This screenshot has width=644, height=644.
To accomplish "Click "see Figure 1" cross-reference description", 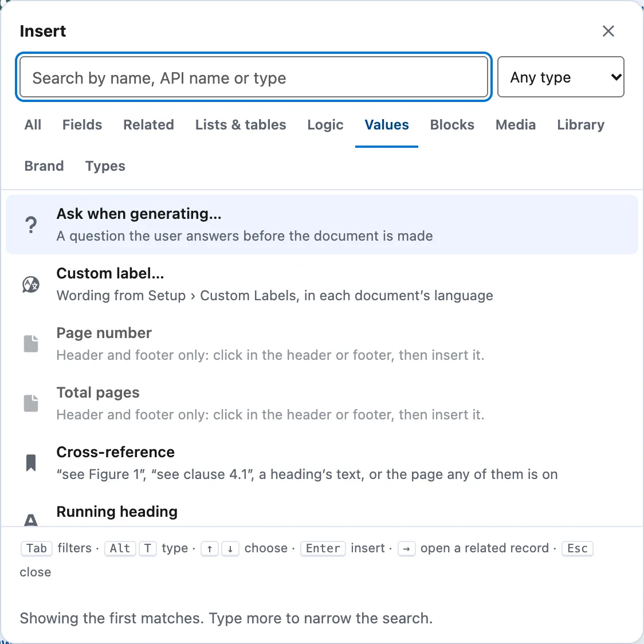I will click(x=307, y=474).
